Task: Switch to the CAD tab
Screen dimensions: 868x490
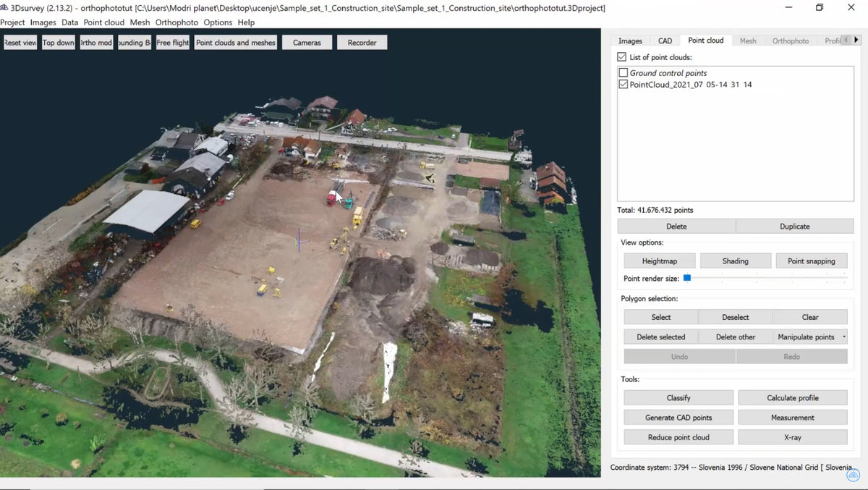Action: click(664, 41)
